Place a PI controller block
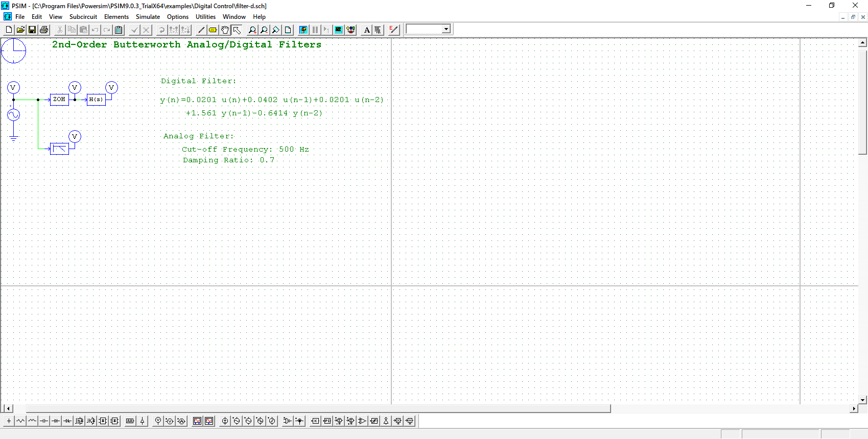Screen dimensions: 868x439 click(327, 421)
